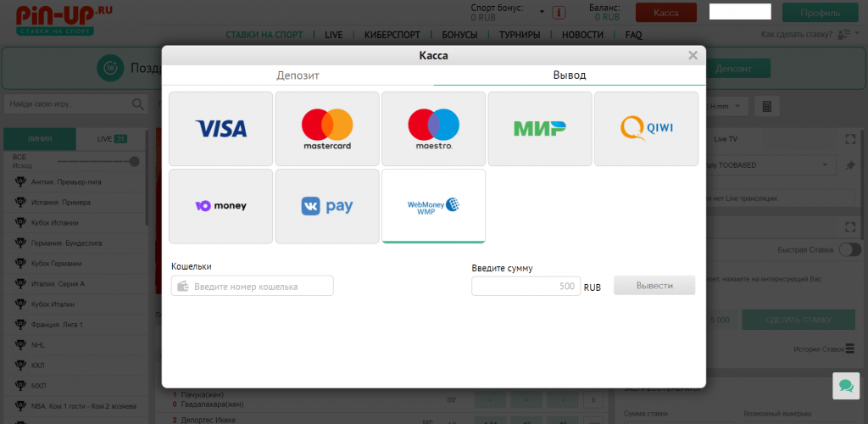Click the bet guide icon beside Как сделать ставку
The height and width of the screenshot is (424, 868).
click(x=844, y=34)
